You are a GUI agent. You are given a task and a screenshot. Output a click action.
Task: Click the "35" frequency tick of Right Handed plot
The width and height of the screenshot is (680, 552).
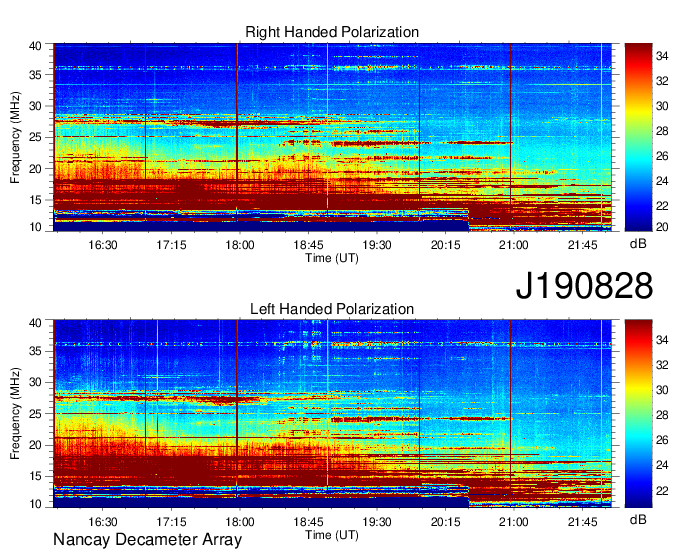[x=35, y=75]
